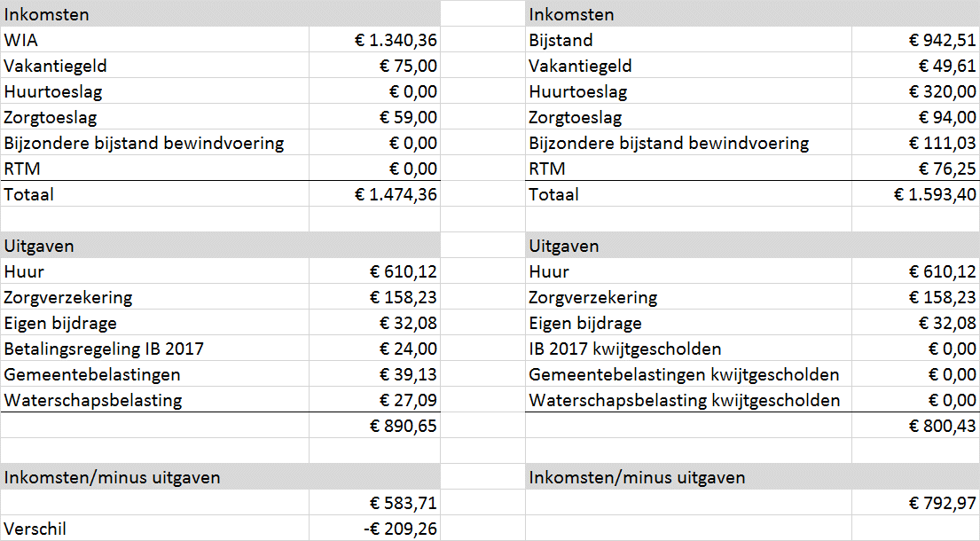
Task: Click the € 111,03 bijzondere bijstand amount
Action: [942, 143]
